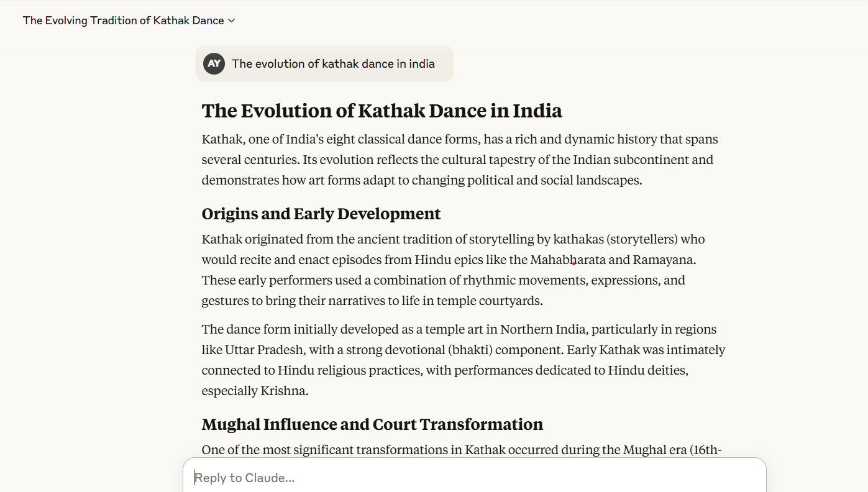Click the 'Mughal Influence and Court Transformation' heading

pos(372,424)
